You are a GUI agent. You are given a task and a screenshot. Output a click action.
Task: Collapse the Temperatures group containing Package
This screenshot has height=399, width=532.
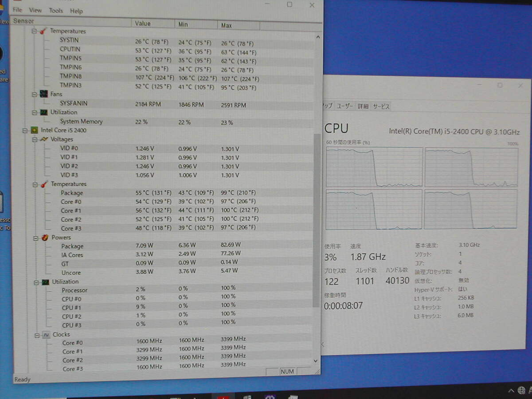pyautogui.click(x=35, y=184)
